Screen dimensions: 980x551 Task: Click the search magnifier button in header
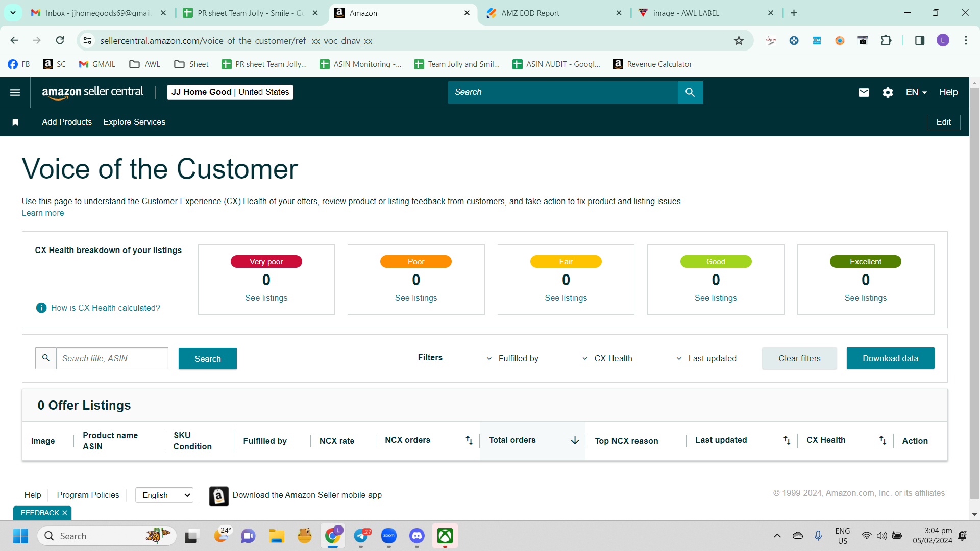click(690, 92)
